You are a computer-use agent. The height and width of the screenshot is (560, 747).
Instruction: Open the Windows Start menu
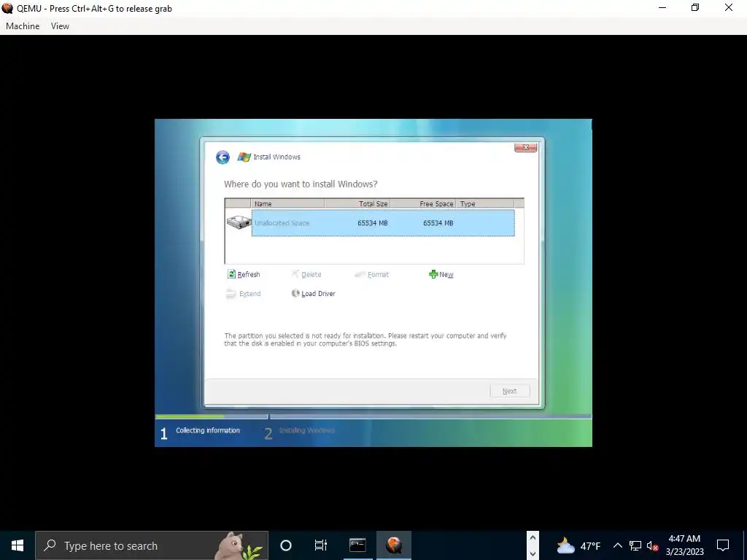[18, 545]
